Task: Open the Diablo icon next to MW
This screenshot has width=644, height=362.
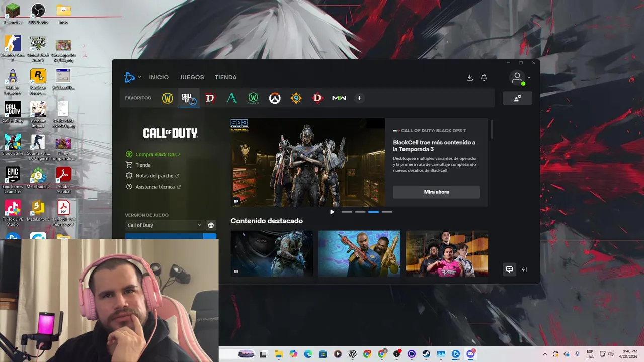Action: point(317,98)
